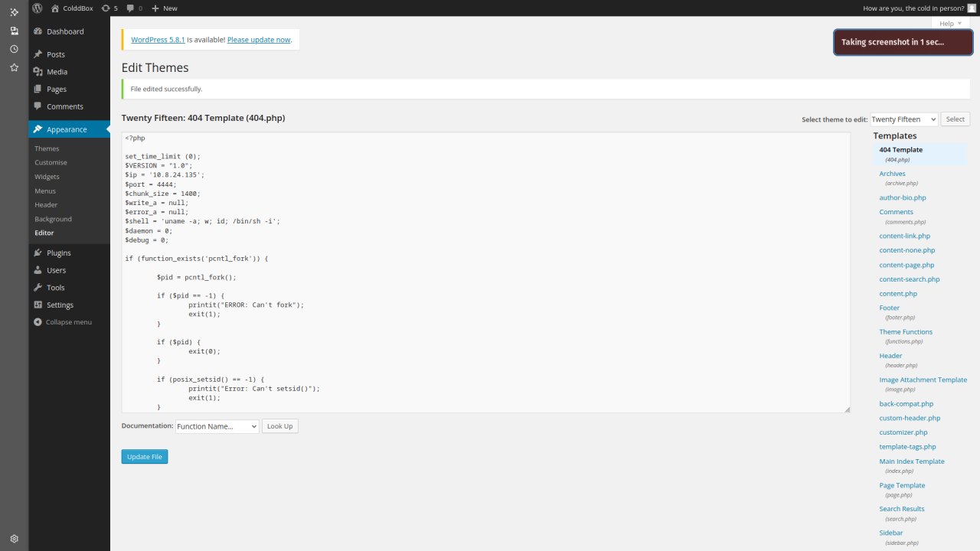Viewport: 980px width, 551px height.
Task: Open the Menus submenu item
Action: point(45,191)
